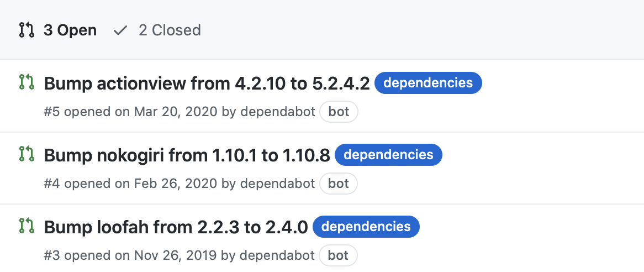Viewport: 644px width, 272px height.
Task: Click the bot badge on PR #3
Action: [339, 255]
